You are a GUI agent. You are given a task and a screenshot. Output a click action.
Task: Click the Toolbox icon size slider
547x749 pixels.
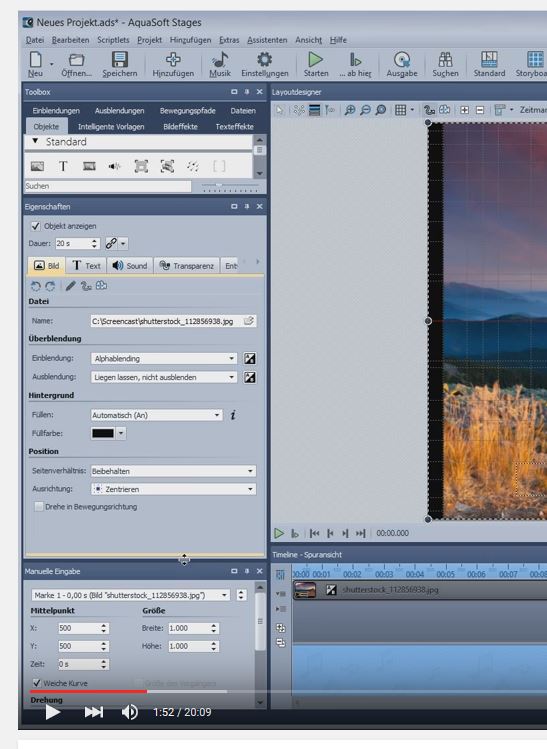pos(230,185)
